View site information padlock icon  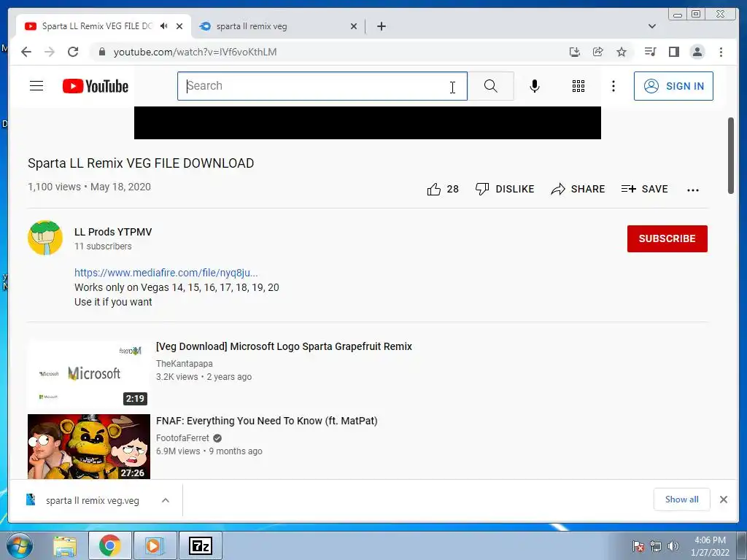101,52
